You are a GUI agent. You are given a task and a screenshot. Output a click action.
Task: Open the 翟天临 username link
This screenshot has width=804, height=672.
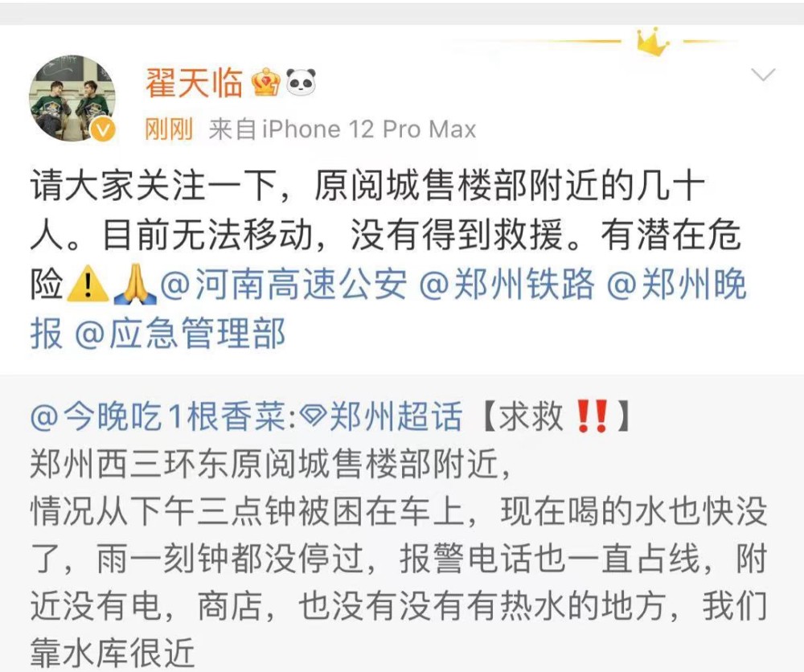pyautogui.click(x=194, y=82)
